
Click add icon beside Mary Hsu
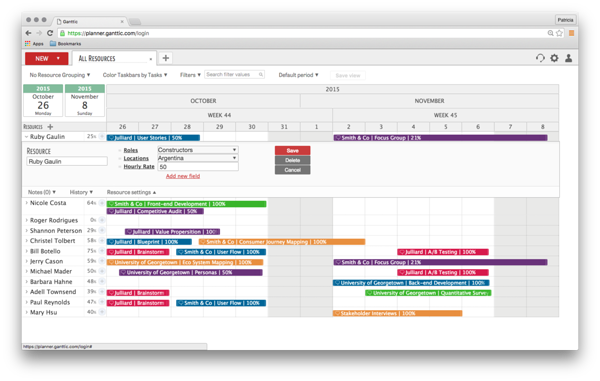[102, 312]
